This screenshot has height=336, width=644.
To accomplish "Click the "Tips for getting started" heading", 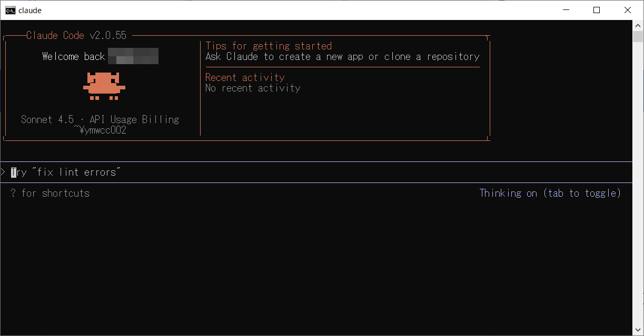I will (x=269, y=46).
